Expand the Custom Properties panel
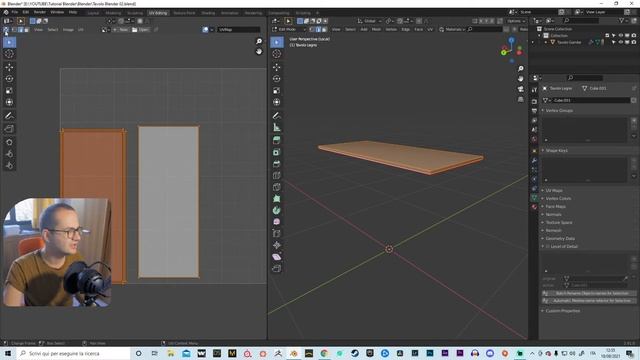Image resolution: width=640 pixels, height=360 pixels. (562, 311)
